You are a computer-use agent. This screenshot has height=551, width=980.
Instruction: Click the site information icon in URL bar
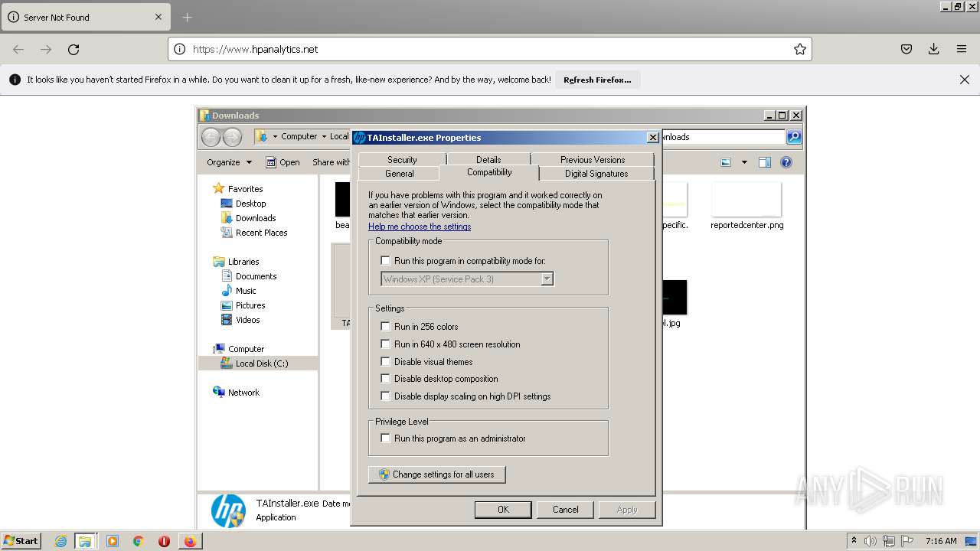(179, 49)
